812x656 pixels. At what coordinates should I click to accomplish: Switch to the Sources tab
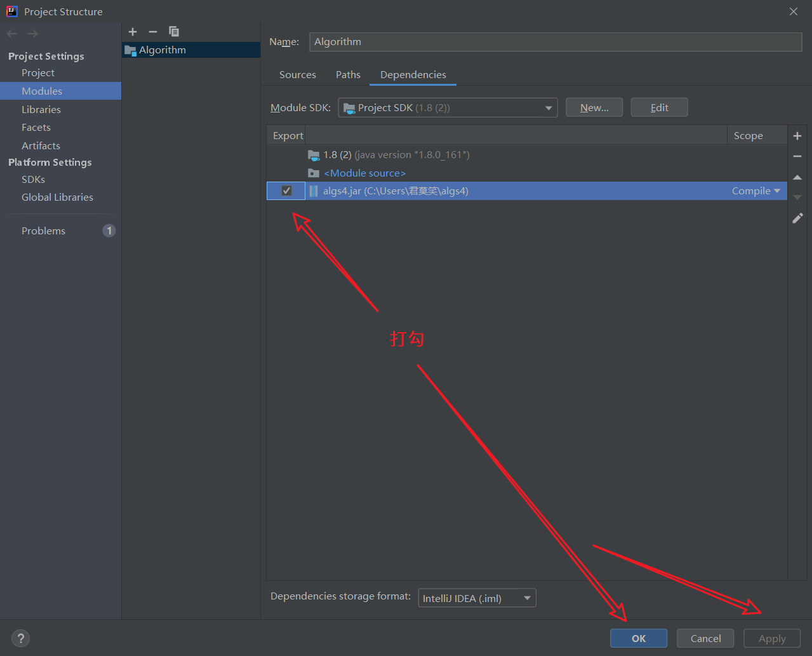pyautogui.click(x=297, y=75)
